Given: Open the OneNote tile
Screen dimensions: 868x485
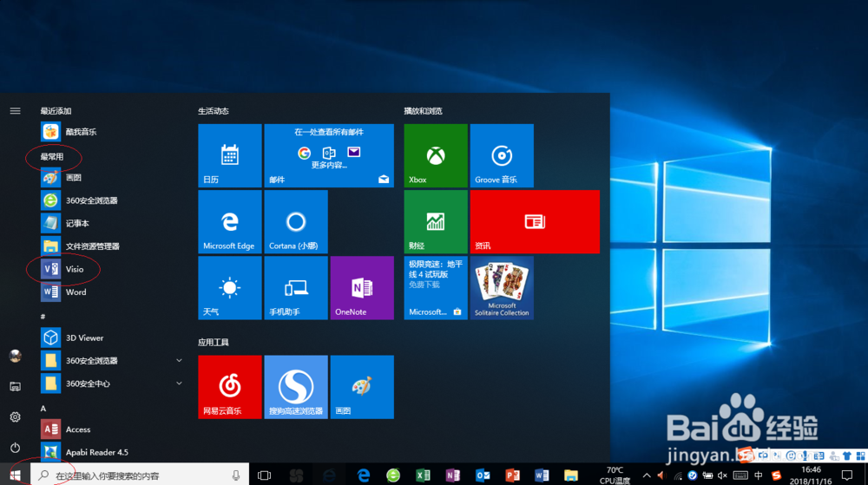Looking at the screenshot, I should pyautogui.click(x=362, y=287).
